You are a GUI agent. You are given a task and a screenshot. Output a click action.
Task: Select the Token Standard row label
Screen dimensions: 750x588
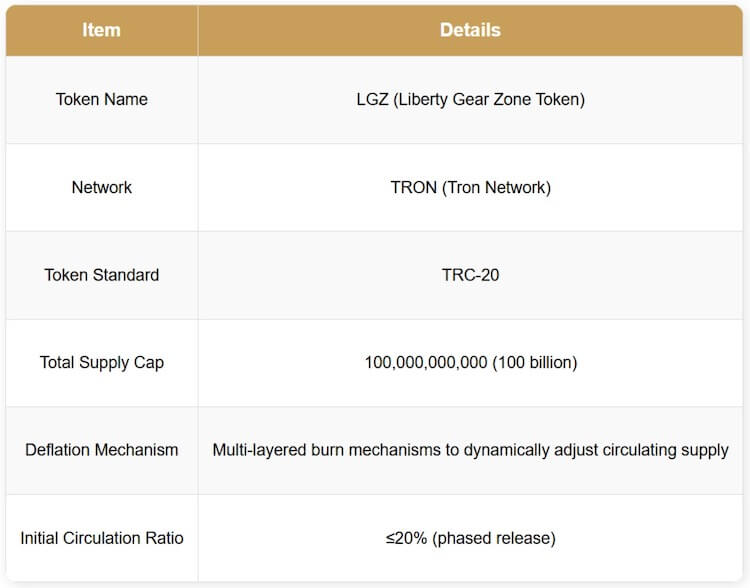[102, 274]
